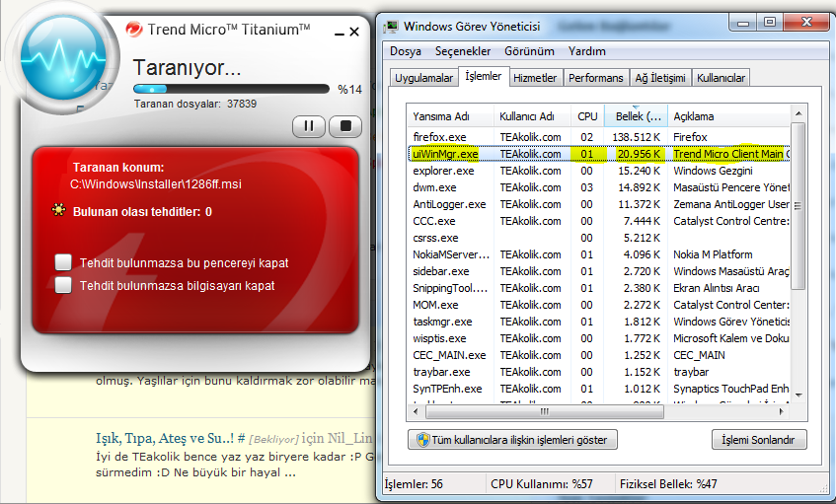
Task: Sort by the Açıklama column header
Action: click(729, 116)
